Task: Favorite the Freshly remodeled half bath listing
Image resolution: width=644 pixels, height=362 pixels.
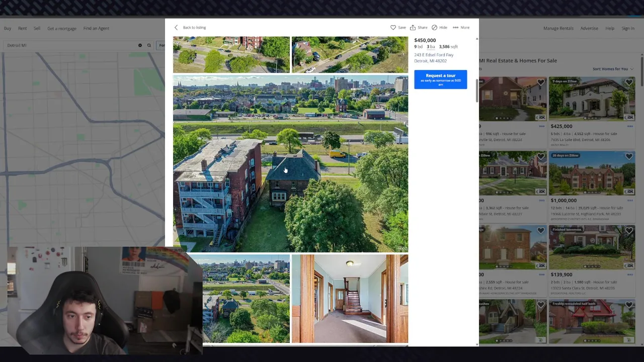Action: (629, 305)
